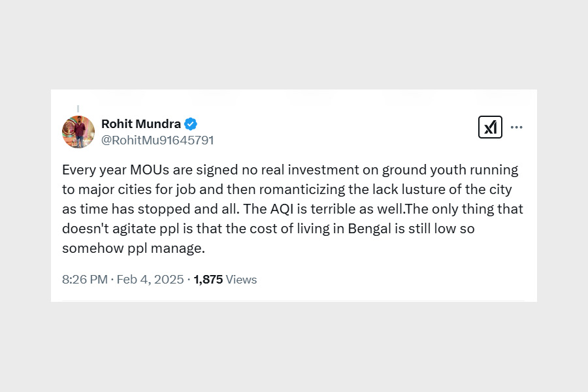Screen dimensions: 588x392
Task: Open Rohit Mundra's profile picture
Action: [x=78, y=132]
